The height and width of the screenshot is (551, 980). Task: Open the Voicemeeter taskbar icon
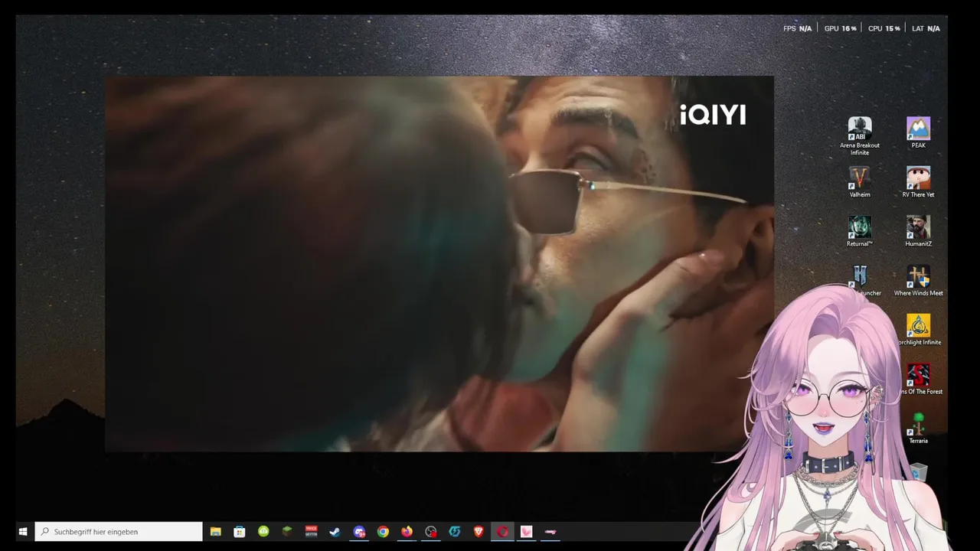tap(311, 531)
